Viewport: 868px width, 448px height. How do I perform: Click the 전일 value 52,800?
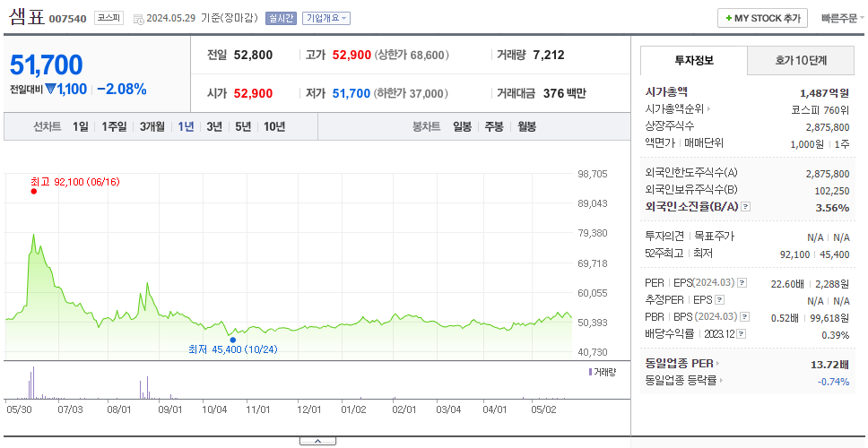tap(253, 55)
